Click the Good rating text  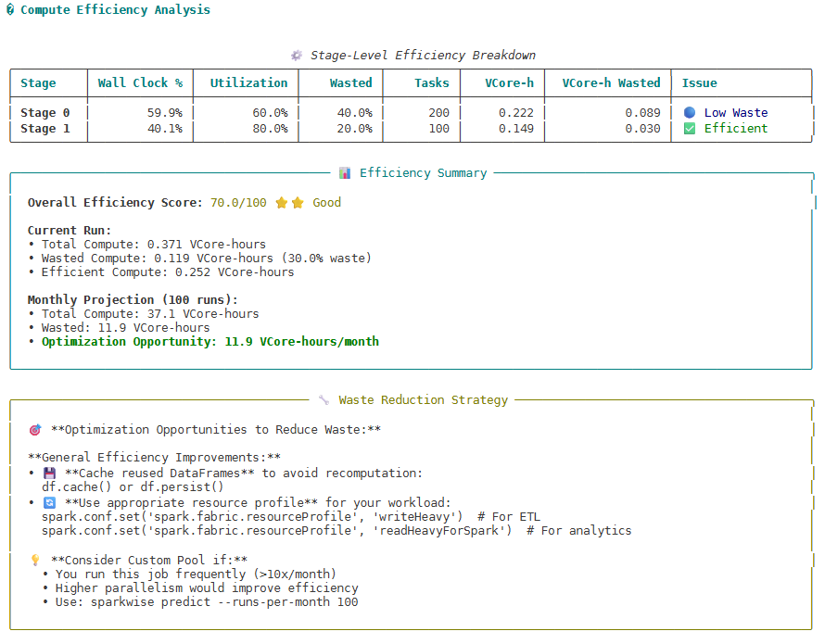tap(326, 203)
